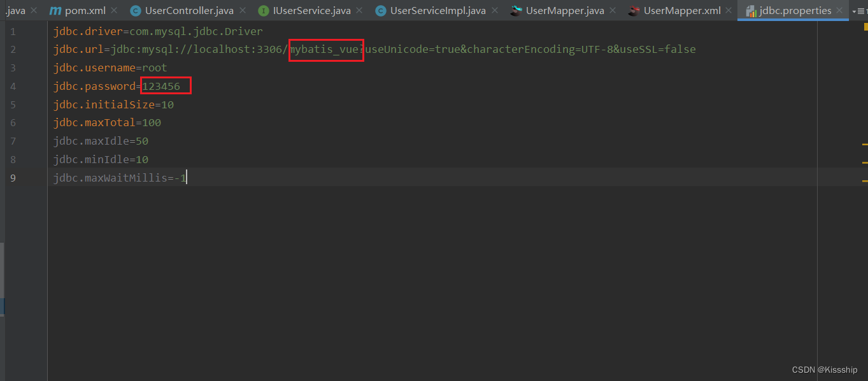The height and width of the screenshot is (381, 868).
Task: Click on jdbc.maxIdle=50 line
Action: pos(101,141)
